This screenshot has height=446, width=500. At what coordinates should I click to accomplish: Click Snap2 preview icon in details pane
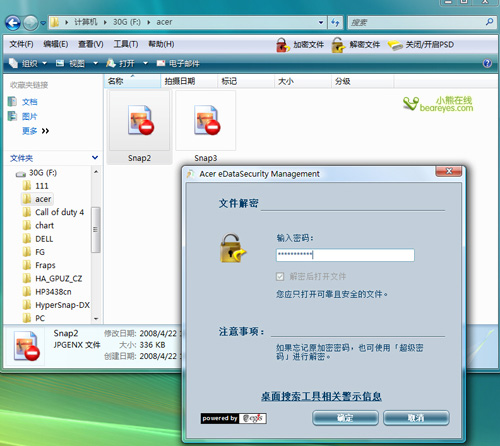click(x=26, y=346)
